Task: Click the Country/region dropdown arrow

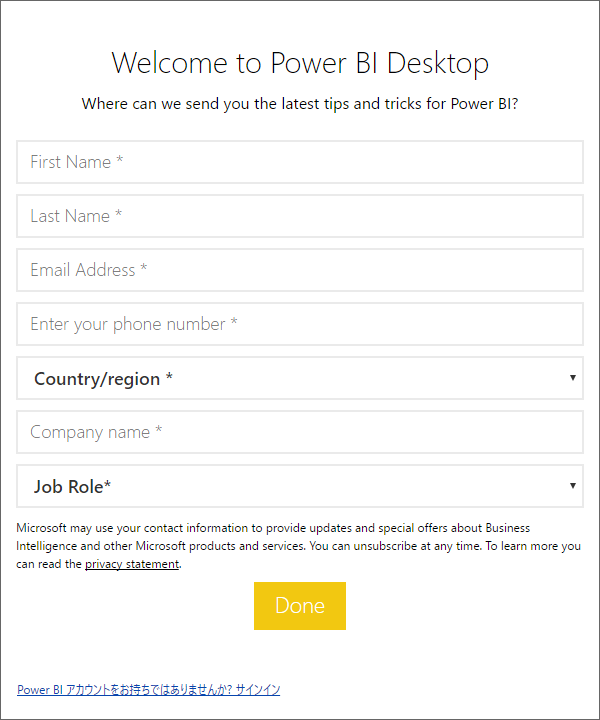Action: [572, 377]
